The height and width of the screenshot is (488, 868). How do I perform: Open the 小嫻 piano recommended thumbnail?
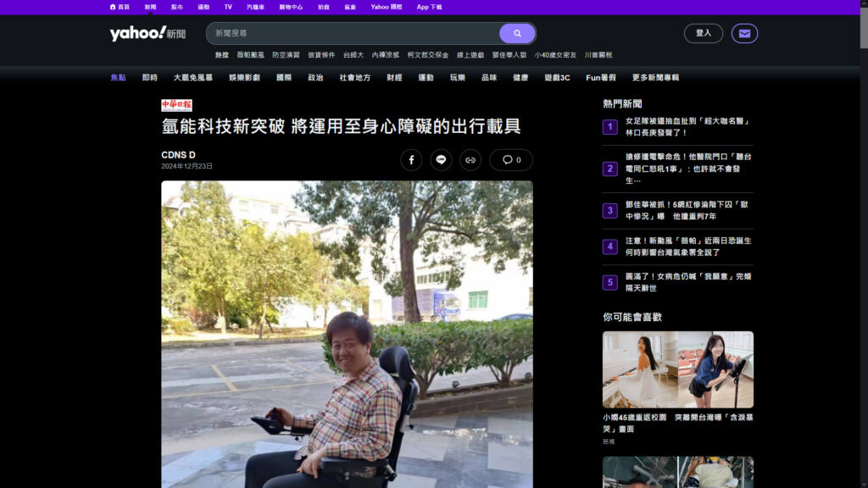point(640,369)
